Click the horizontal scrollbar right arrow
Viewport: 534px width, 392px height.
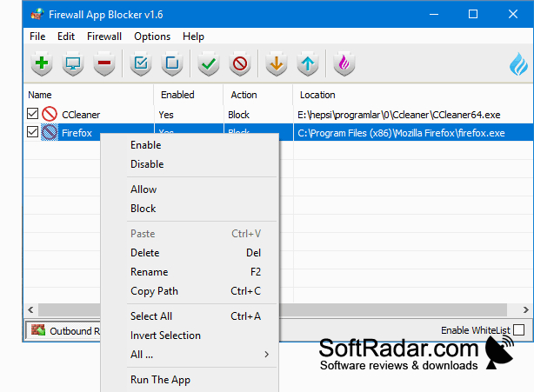(x=526, y=309)
